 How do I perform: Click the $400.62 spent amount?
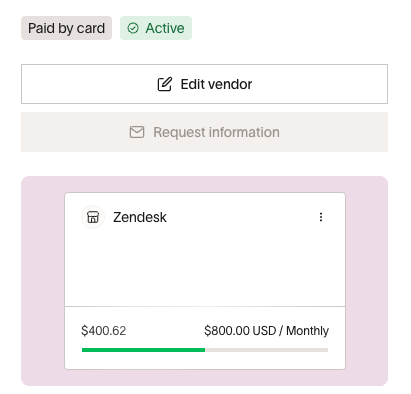click(x=104, y=331)
